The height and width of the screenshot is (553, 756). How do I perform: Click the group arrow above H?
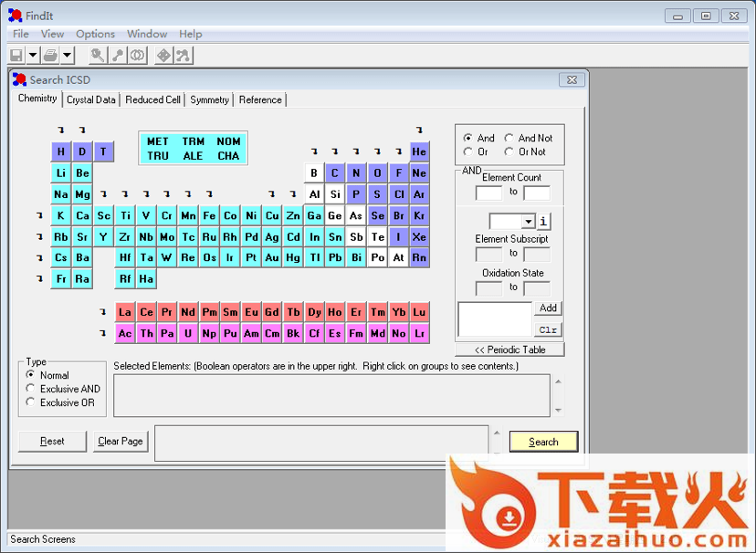61,130
